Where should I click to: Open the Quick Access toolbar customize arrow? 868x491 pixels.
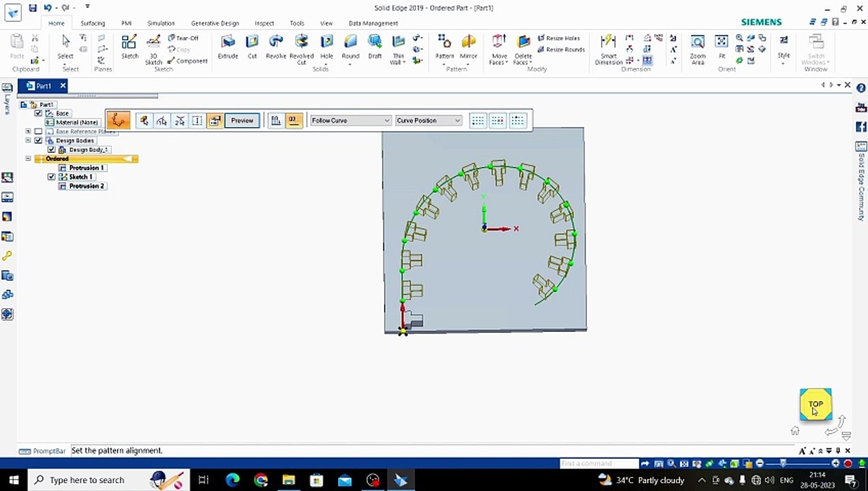pos(88,8)
